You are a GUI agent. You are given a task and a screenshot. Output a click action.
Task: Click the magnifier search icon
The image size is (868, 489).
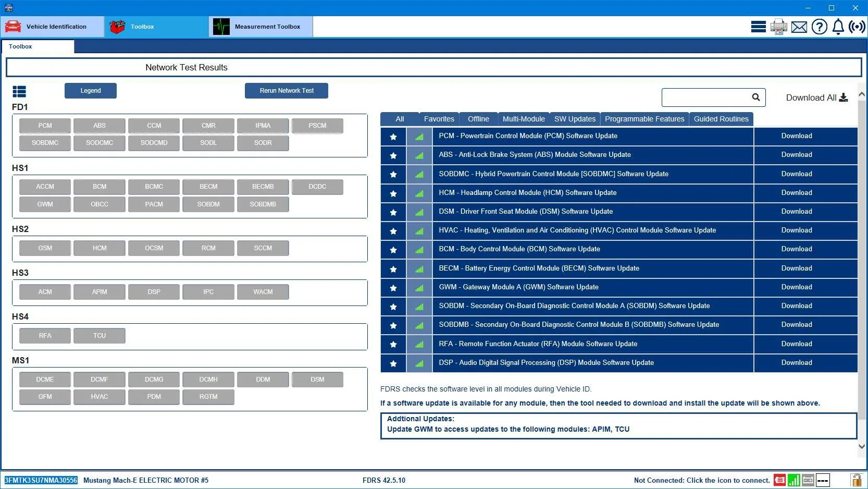756,97
